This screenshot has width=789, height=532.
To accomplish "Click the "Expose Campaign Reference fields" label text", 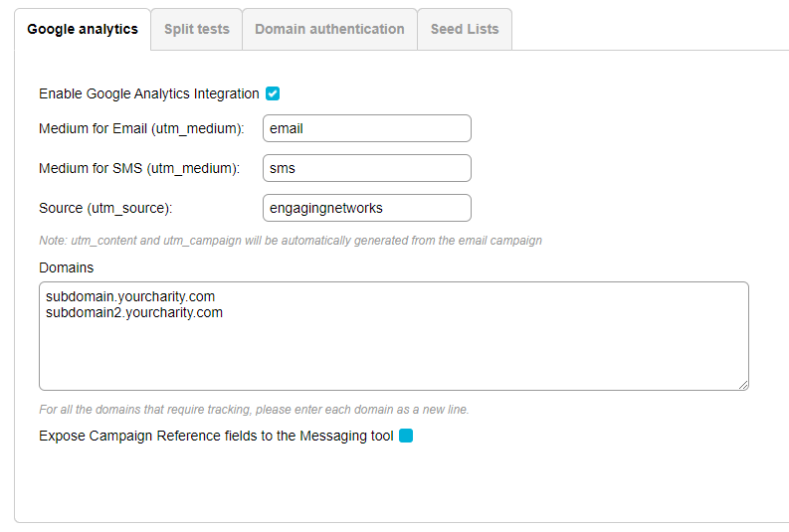I will coord(216,436).
